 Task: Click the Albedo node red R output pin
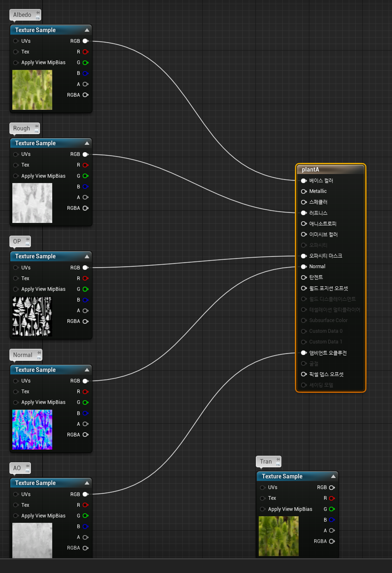86,52
